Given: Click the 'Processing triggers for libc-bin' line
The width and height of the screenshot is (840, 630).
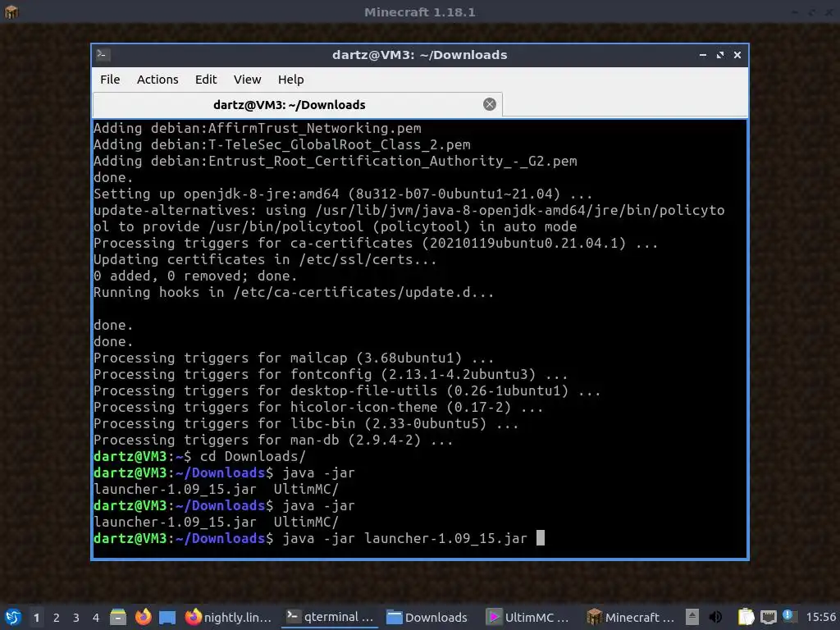Looking at the screenshot, I should (x=306, y=424).
